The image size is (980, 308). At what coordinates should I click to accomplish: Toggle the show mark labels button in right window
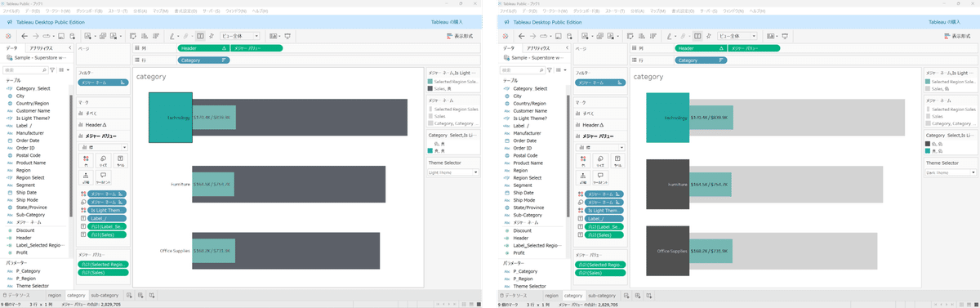[x=697, y=36]
